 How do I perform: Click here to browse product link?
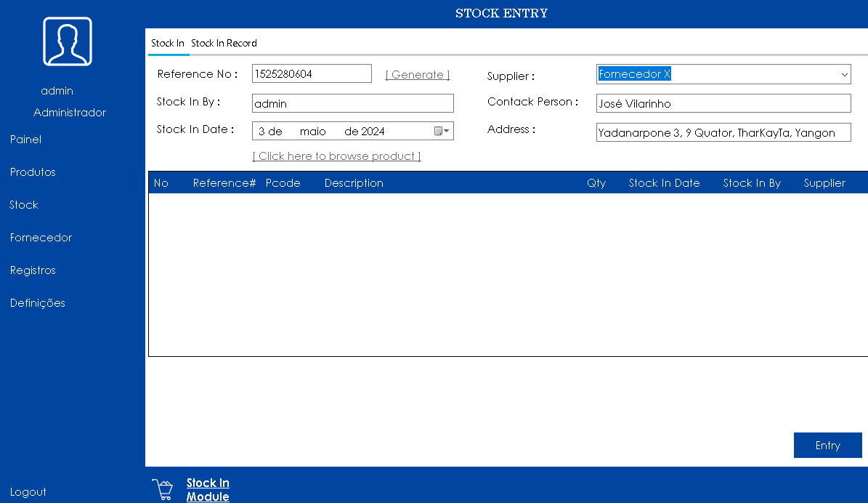pyautogui.click(x=336, y=156)
